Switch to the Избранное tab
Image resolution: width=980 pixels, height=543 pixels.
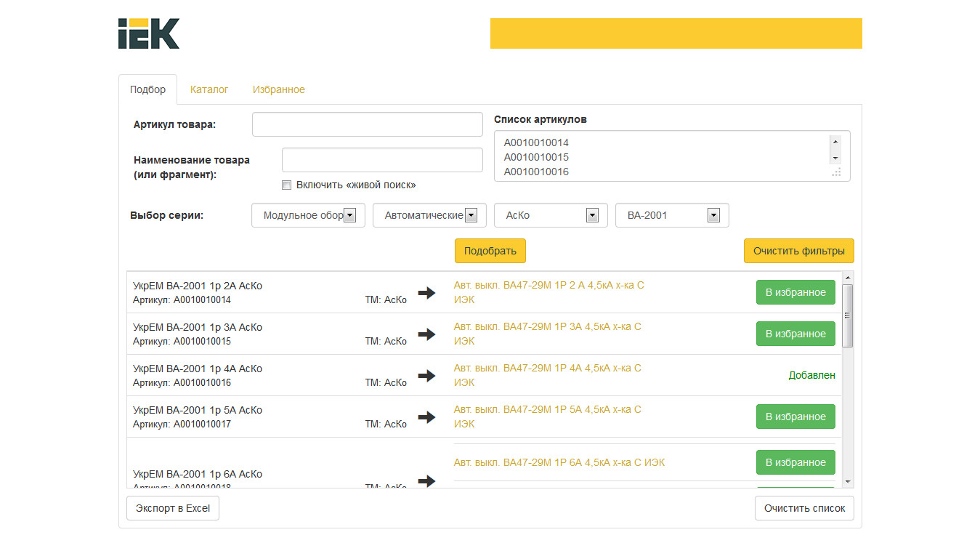[x=279, y=89]
